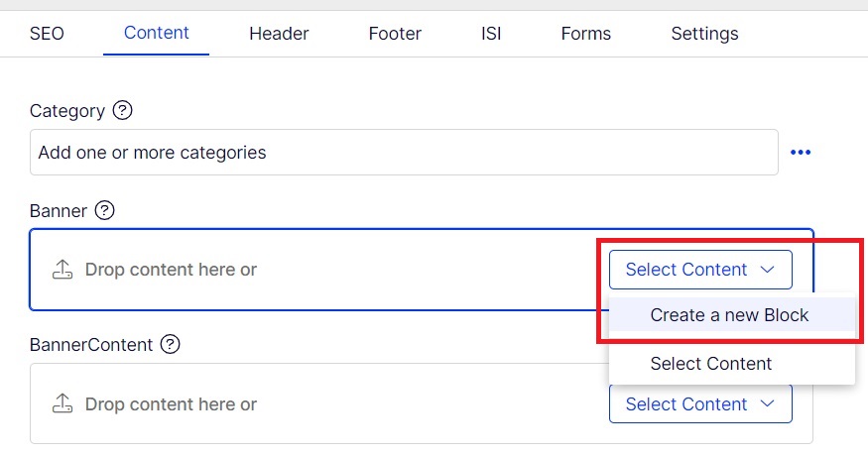
Task: Switch to the Header tab
Action: click(x=279, y=34)
